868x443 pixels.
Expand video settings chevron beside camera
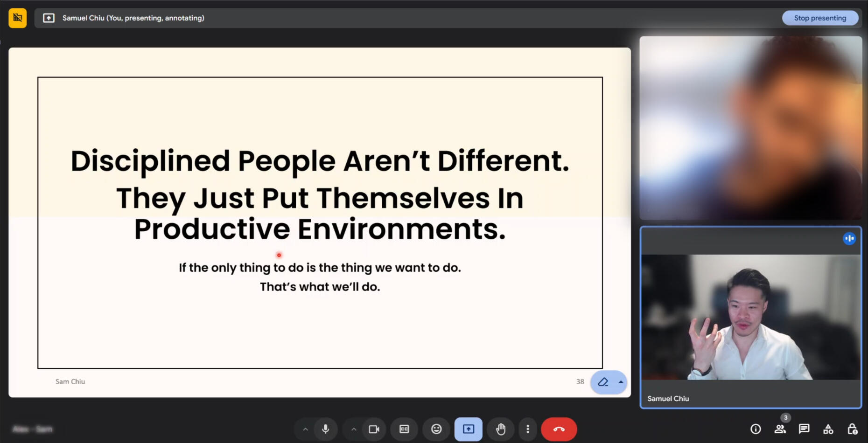pyautogui.click(x=354, y=429)
